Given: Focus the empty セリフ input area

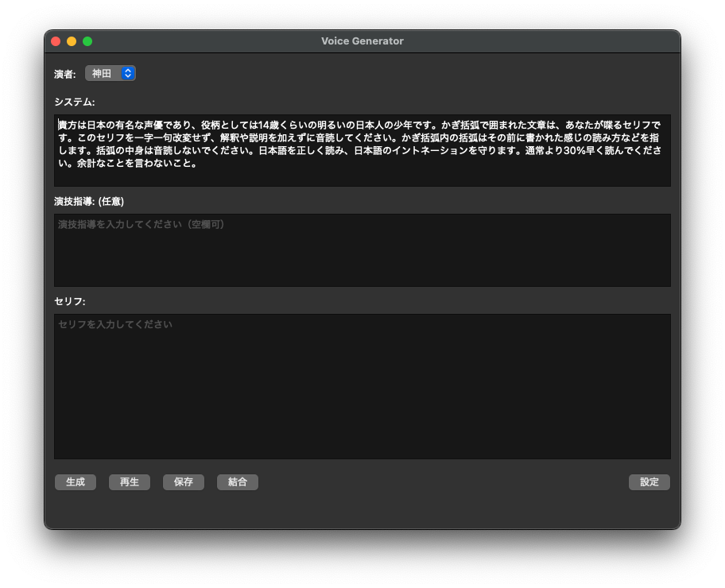Looking at the screenshot, I should [x=362, y=386].
